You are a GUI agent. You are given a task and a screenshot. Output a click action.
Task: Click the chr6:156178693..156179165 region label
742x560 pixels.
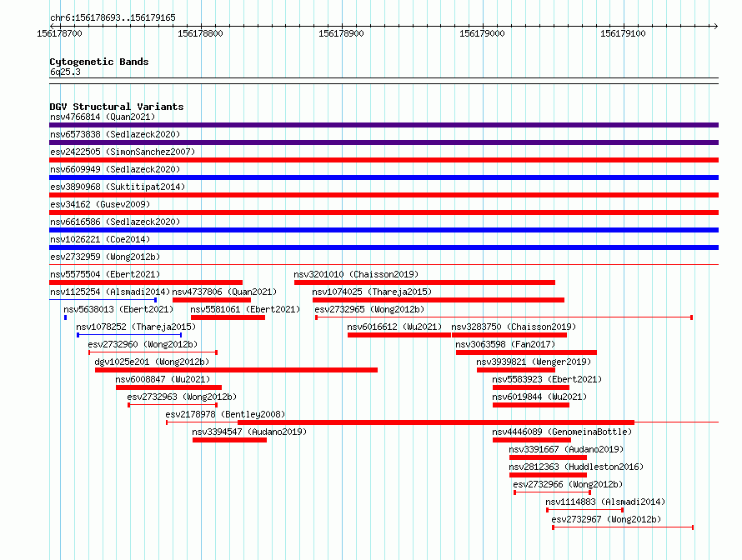113,18
